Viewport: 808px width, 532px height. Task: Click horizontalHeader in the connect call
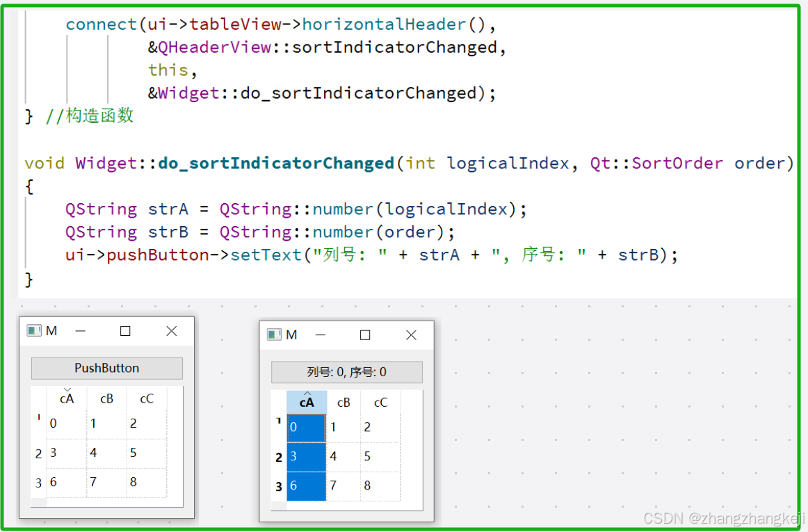point(384,24)
